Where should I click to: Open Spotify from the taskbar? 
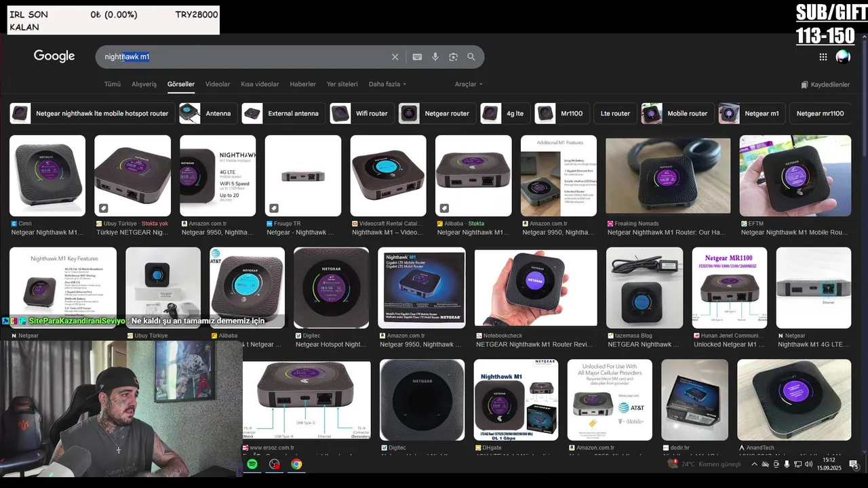(x=252, y=464)
